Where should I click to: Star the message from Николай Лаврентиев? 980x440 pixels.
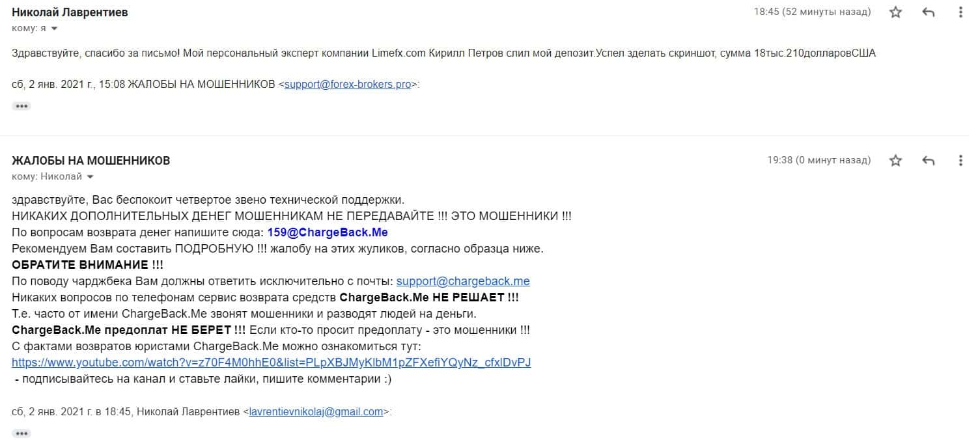point(896,12)
